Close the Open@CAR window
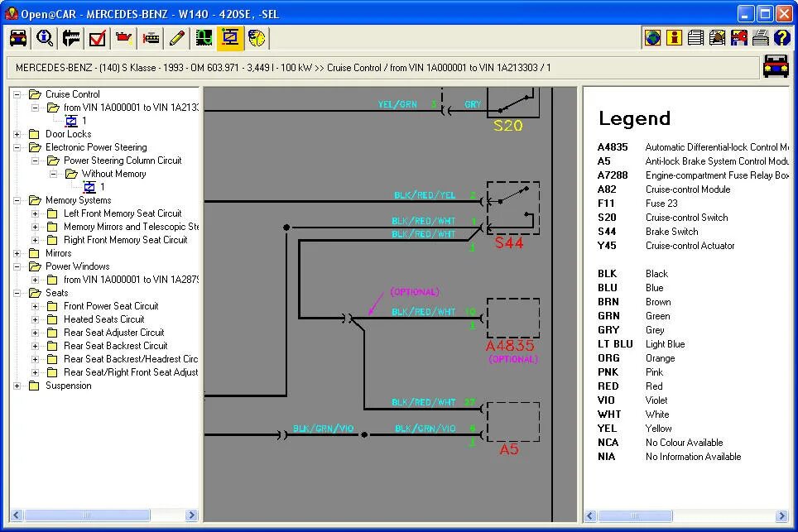The height and width of the screenshot is (532, 798). (x=784, y=14)
